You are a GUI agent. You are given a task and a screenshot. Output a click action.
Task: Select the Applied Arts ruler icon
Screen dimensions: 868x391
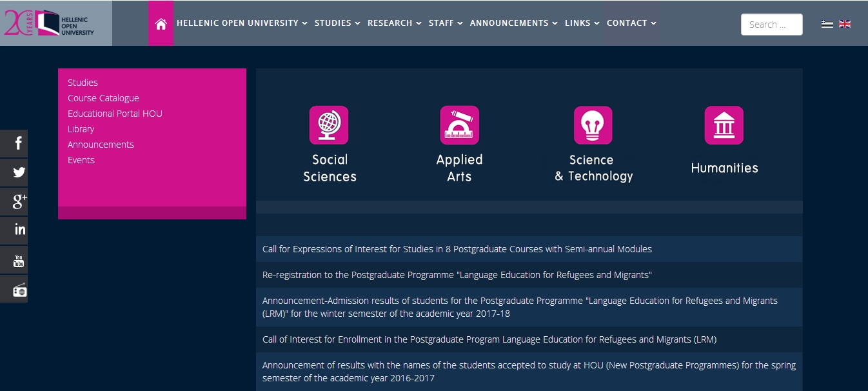point(459,125)
